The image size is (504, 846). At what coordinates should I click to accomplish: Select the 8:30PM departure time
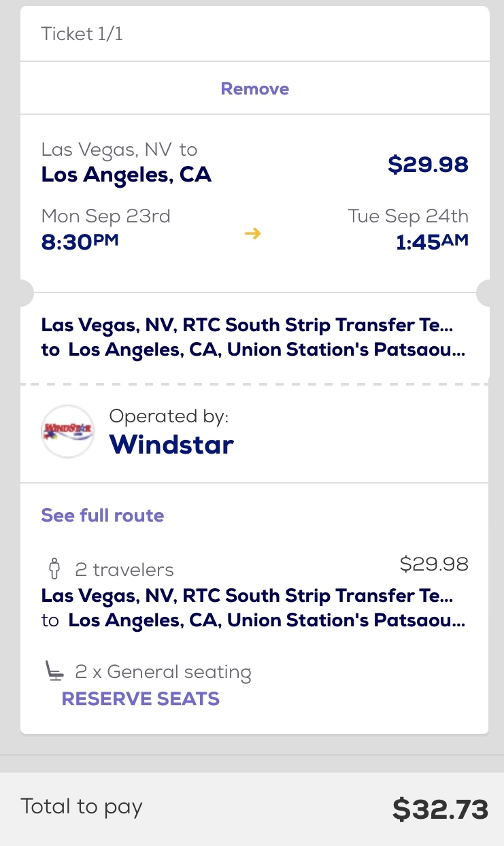[80, 241]
